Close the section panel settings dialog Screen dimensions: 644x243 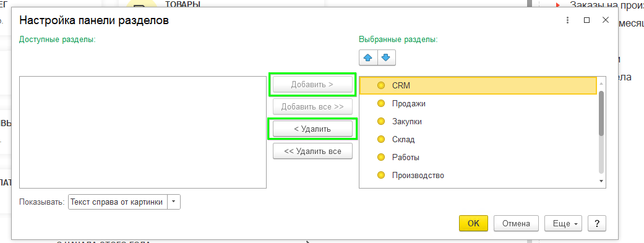[606, 20]
